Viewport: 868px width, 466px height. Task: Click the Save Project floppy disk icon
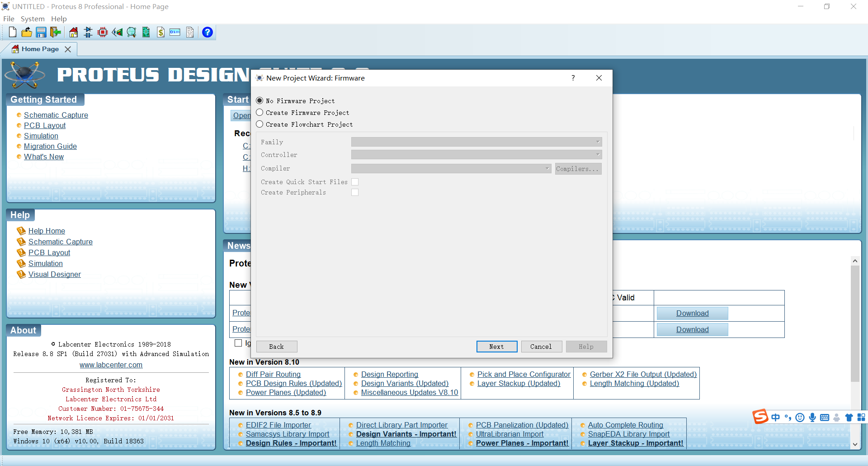[x=41, y=32]
